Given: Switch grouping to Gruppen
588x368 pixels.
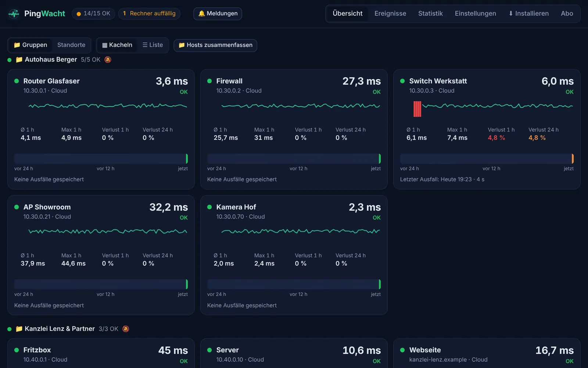Looking at the screenshot, I should coord(31,45).
